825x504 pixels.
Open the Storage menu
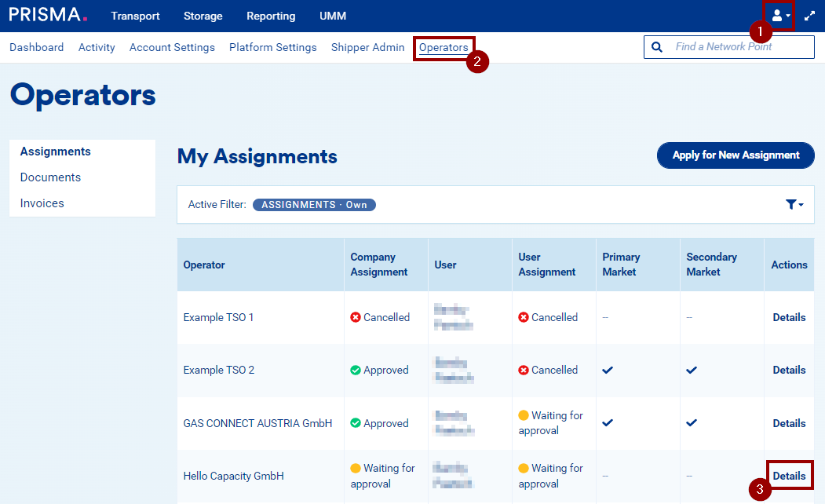(x=203, y=16)
